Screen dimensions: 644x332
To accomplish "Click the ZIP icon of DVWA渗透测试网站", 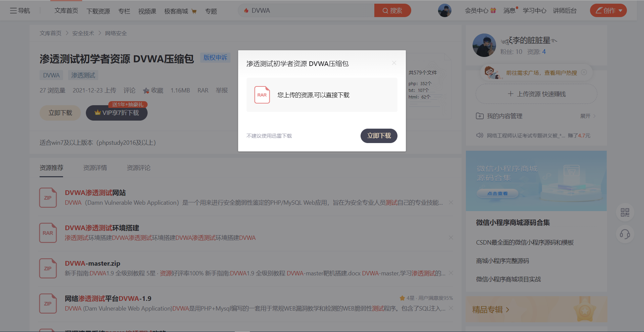I will pyautogui.click(x=48, y=198).
